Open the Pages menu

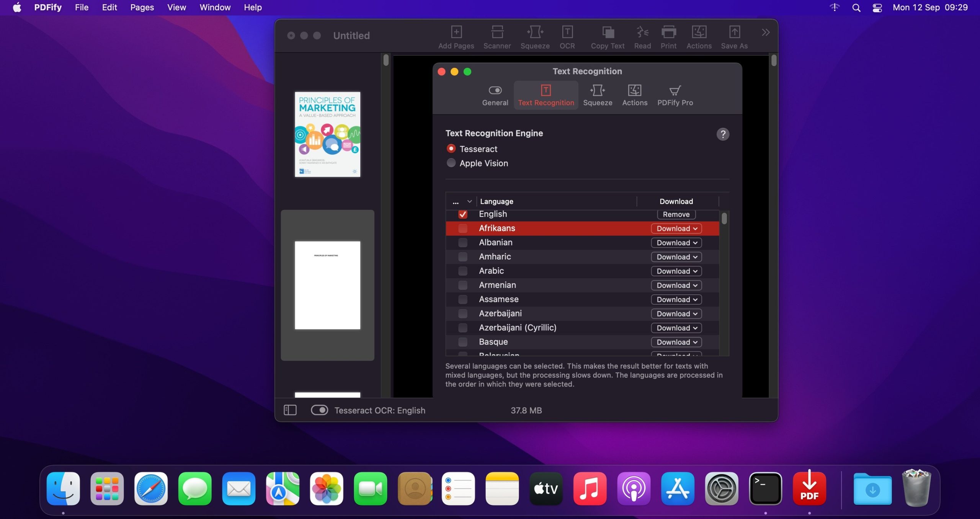tap(142, 7)
